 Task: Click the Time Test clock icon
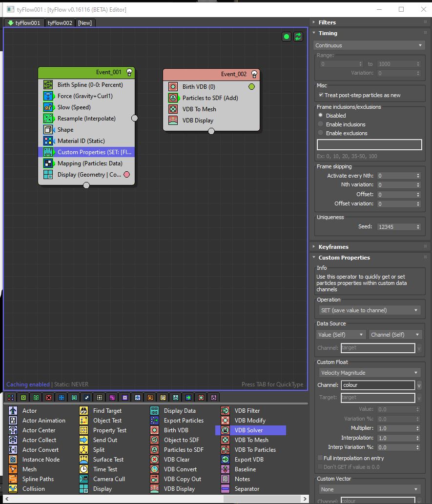click(x=83, y=469)
